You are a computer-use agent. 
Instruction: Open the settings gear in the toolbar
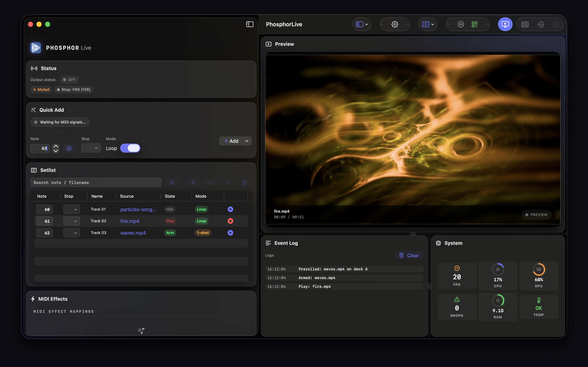click(395, 24)
